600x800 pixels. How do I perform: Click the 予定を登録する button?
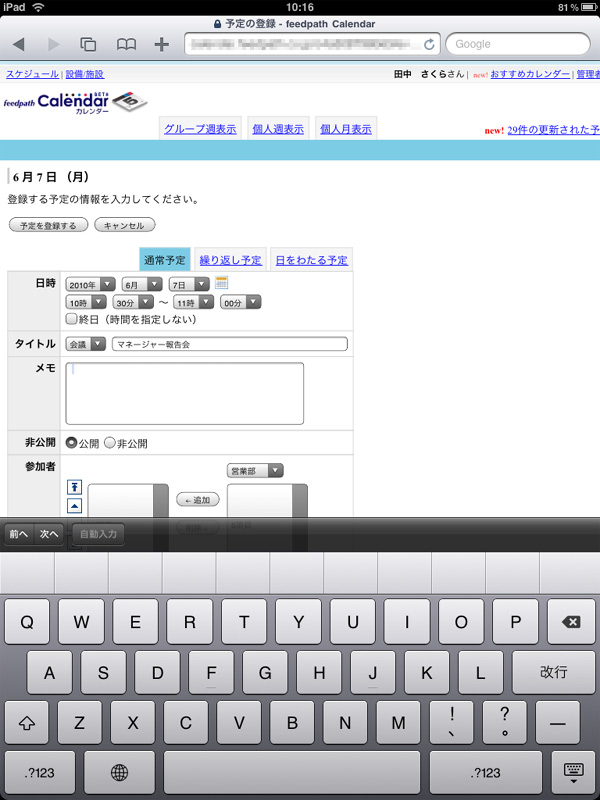(x=48, y=225)
